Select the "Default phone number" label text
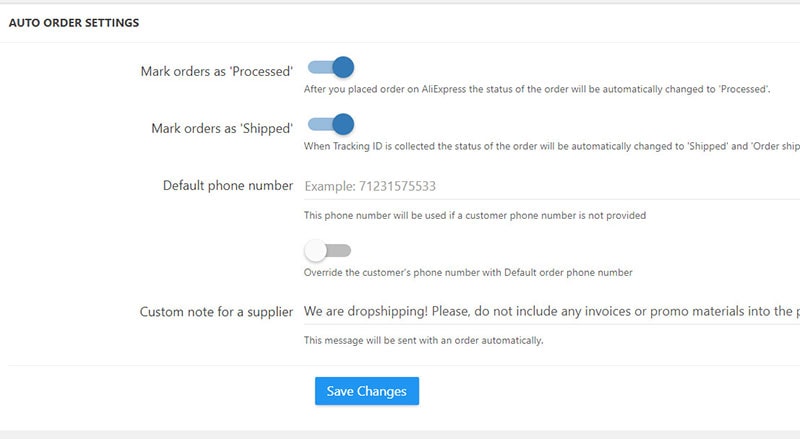Image resolution: width=800 pixels, height=439 pixels. click(x=227, y=186)
